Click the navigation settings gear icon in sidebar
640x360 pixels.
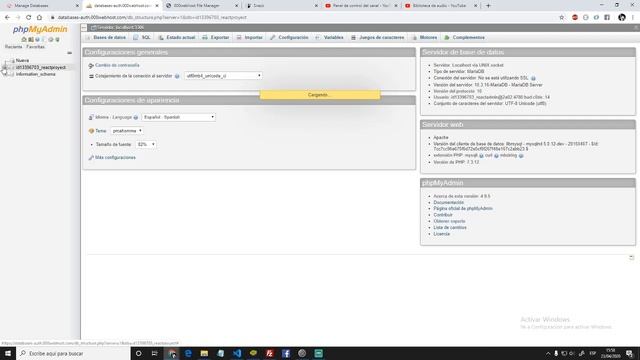(51, 40)
